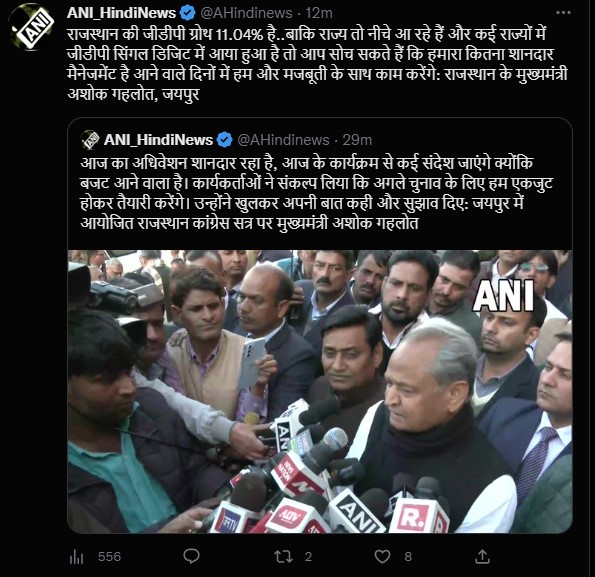Open the quoted tweet text about अधिवेशन
Viewport: 595px width, 577px height.
316,193
